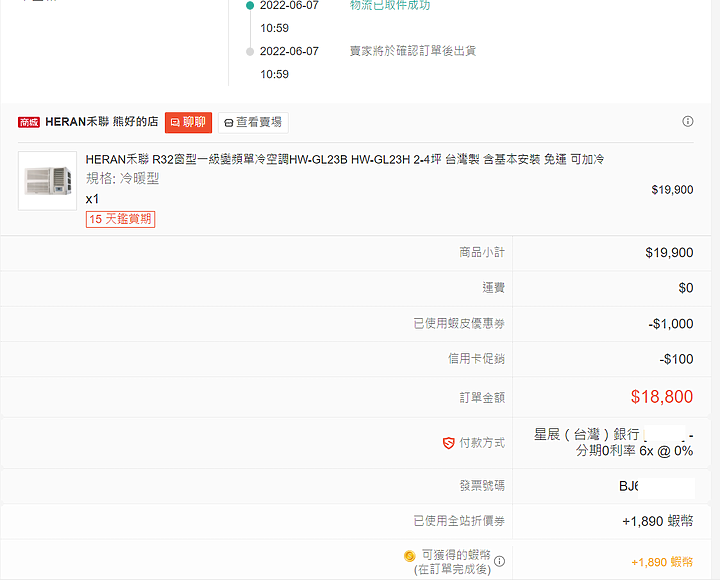This screenshot has width=720, height=583.
Task: Click the 物流已取件成功 status text
Action: [x=390, y=5]
